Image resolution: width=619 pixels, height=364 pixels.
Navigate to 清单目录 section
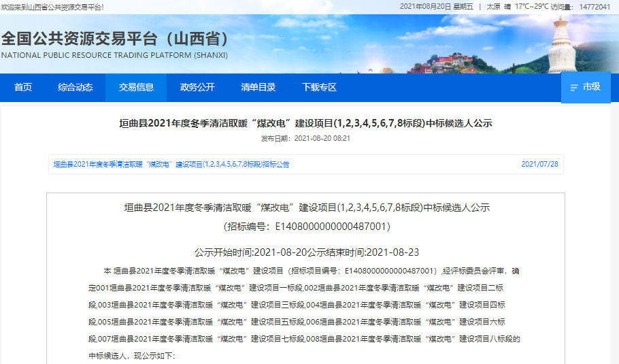click(x=258, y=87)
